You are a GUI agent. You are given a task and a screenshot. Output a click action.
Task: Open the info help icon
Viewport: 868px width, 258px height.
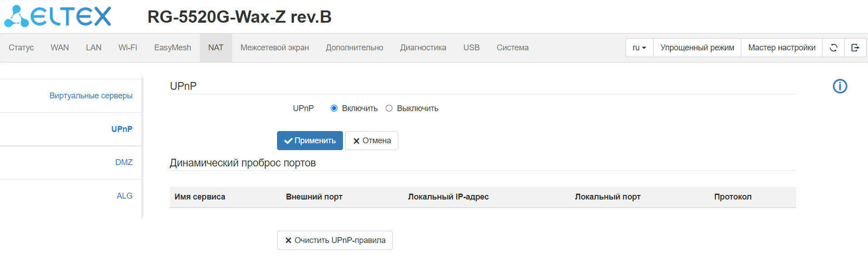point(840,86)
